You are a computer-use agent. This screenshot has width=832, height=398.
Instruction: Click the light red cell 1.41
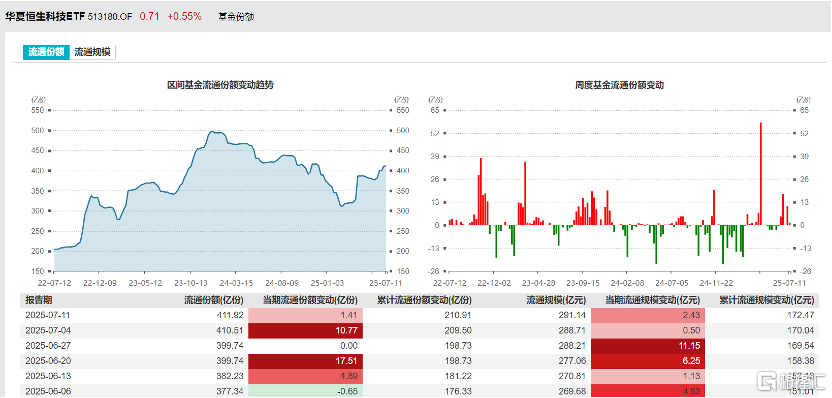(306, 315)
